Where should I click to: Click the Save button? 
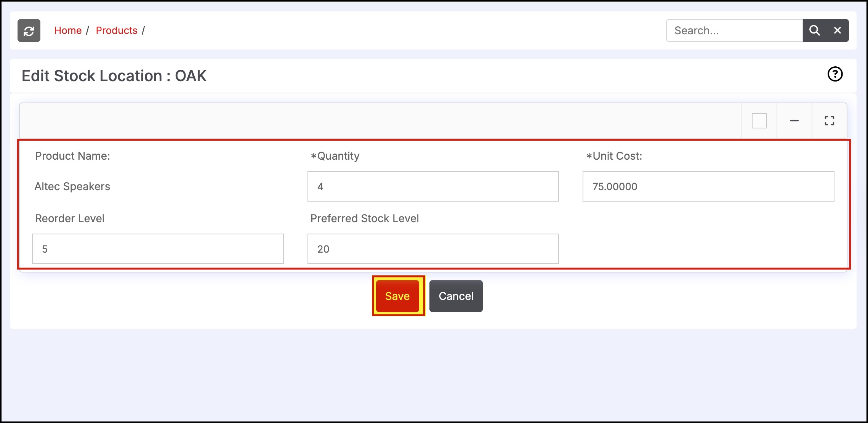[x=398, y=296]
